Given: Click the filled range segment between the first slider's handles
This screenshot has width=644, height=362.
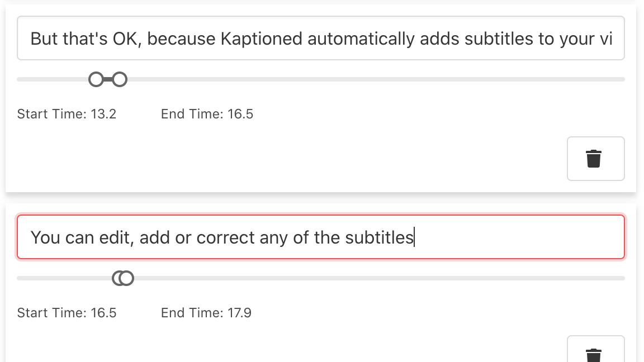Looking at the screenshot, I should tap(108, 79).
